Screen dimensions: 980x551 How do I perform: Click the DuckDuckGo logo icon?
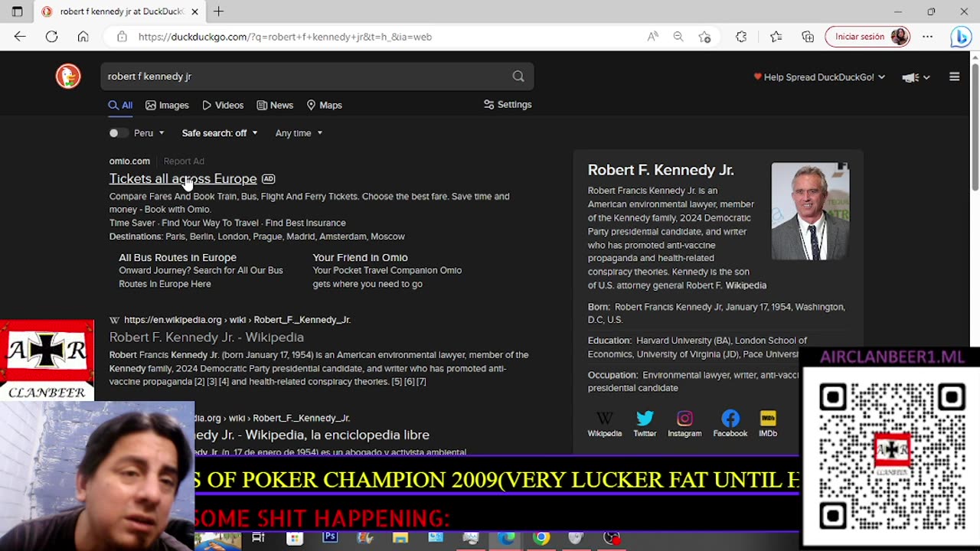click(x=68, y=76)
